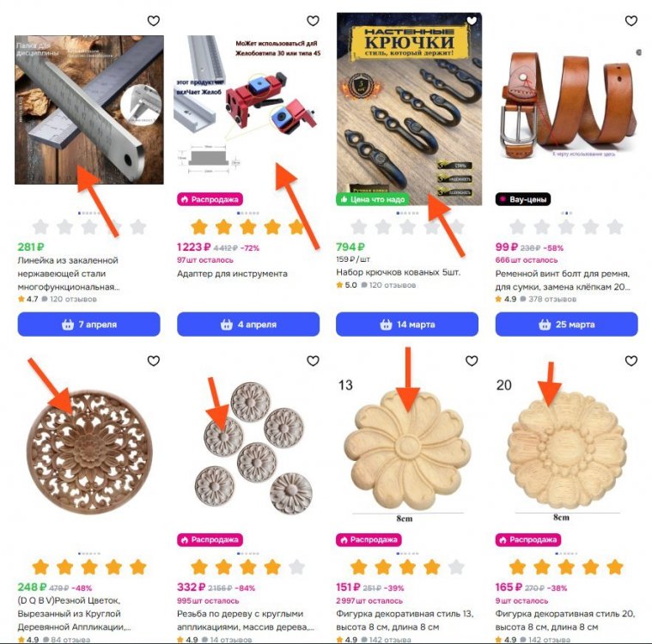The image size is (652, 644).
Task: Click the Цена что надо badge on hooks
Action: [373, 199]
